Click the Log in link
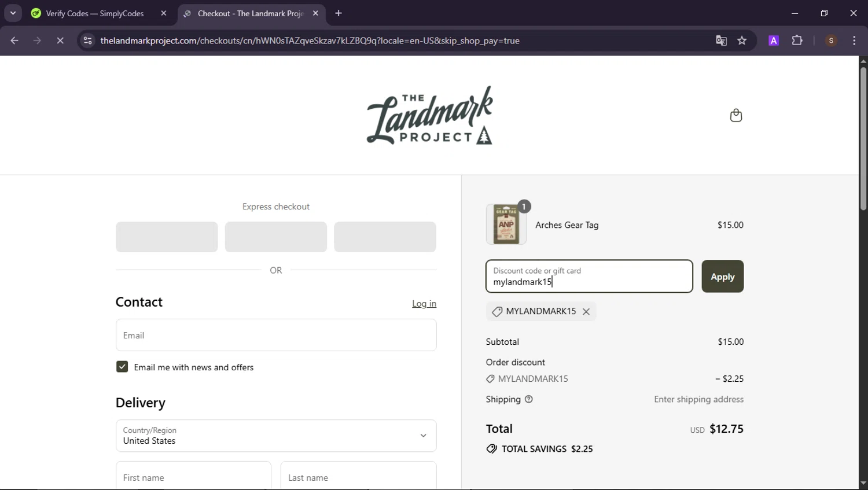This screenshot has height=490, width=868. point(424,304)
